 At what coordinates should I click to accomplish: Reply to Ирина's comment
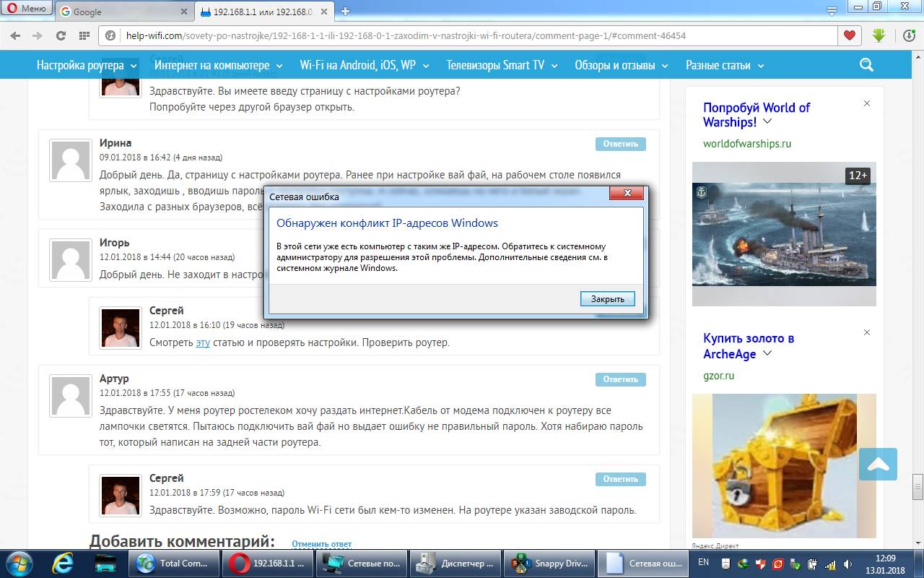click(x=621, y=144)
